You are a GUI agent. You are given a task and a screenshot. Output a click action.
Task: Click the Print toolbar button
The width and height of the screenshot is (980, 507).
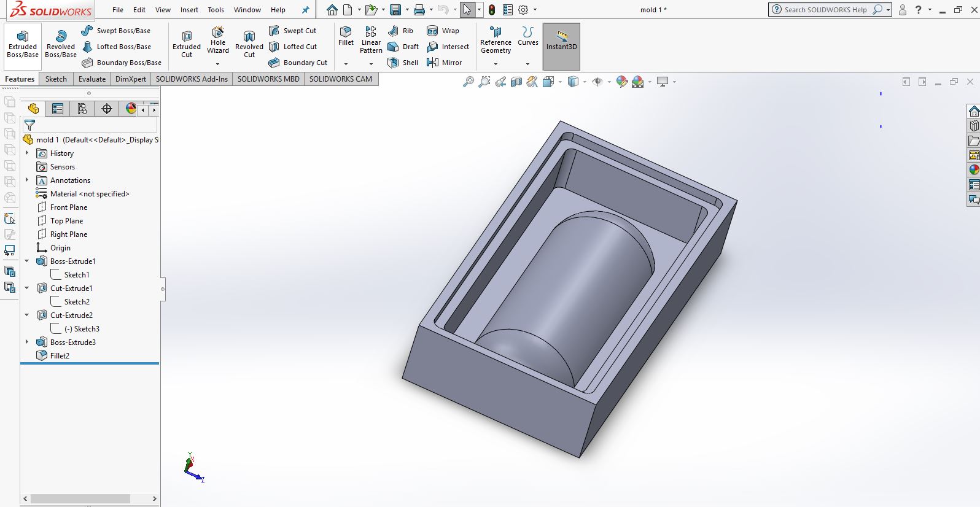419,10
